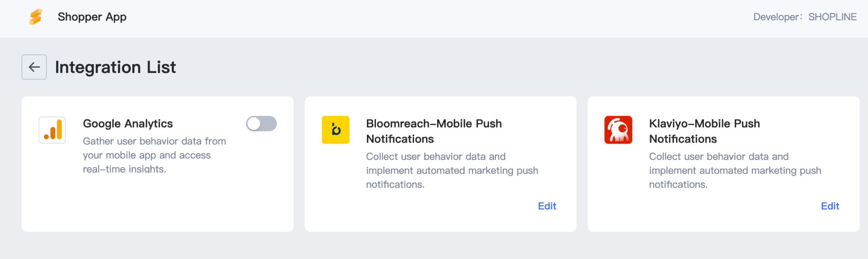Click the Bloomreach card description text

[x=452, y=171]
